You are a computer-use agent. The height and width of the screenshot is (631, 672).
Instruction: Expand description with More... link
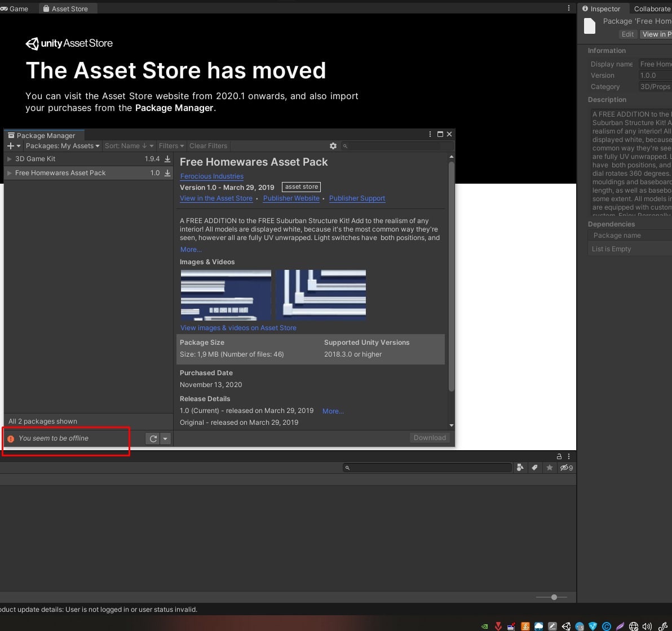click(x=191, y=250)
